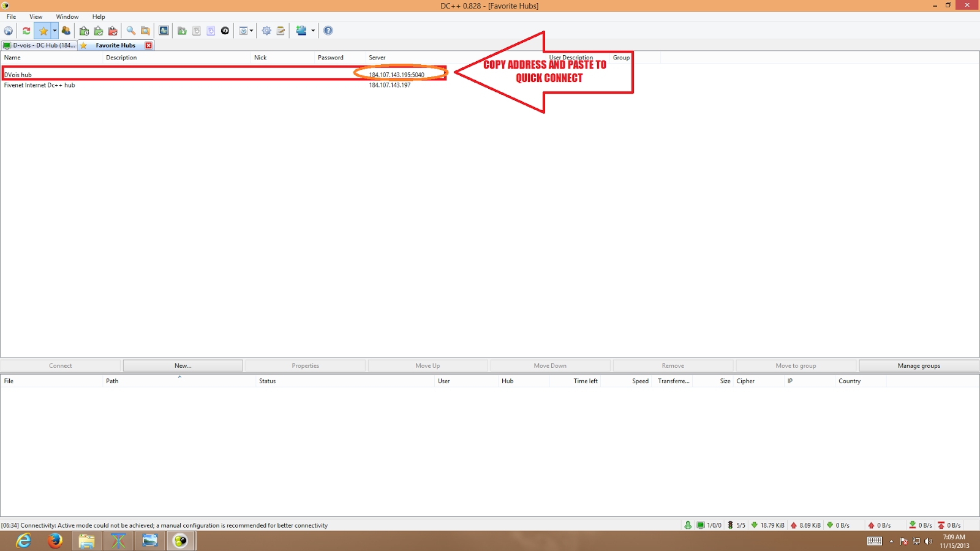
Task: Open the Help menu
Action: click(99, 17)
